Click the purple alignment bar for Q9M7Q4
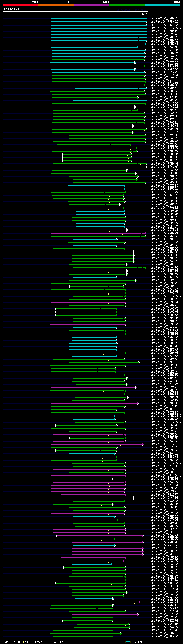 tap(99, 233)
